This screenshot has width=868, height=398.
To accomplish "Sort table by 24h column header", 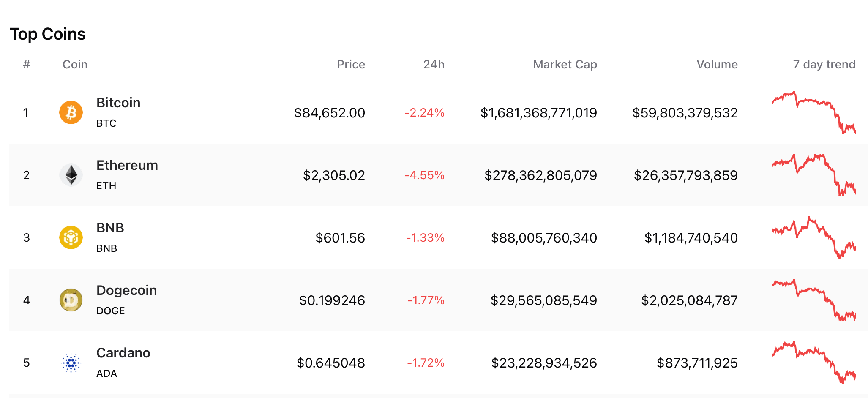I will click(434, 64).
